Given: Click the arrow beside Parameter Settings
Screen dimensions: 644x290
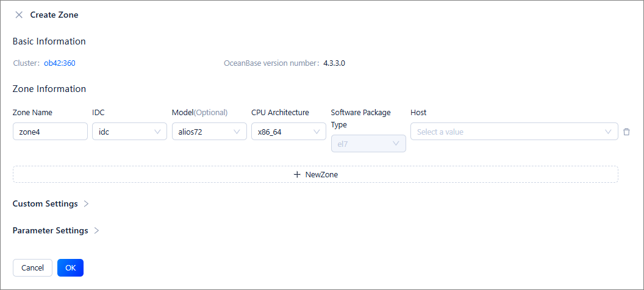Looking at the screenshot, I should [96, 231].
